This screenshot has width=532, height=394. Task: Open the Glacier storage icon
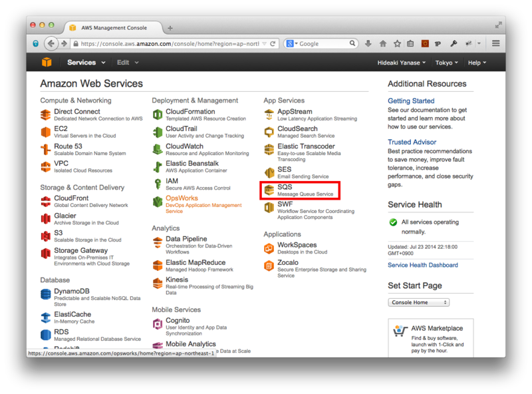[x=46, y=219]
